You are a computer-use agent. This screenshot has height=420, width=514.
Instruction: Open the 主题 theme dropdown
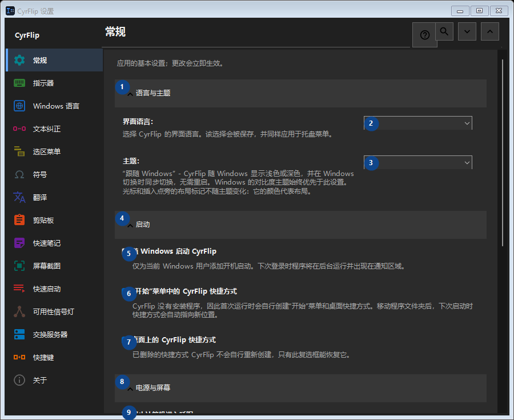coord(418,162)
